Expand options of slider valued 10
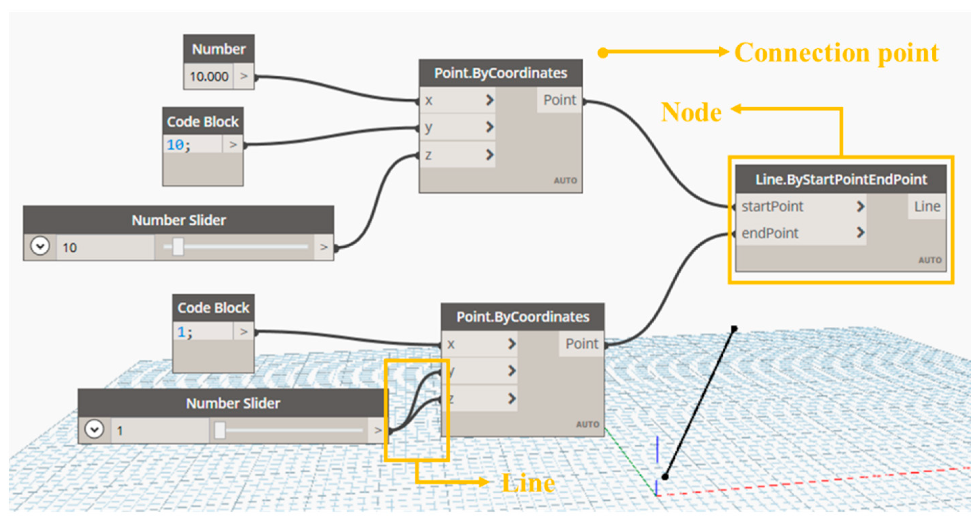 click(x=40, y=246)
